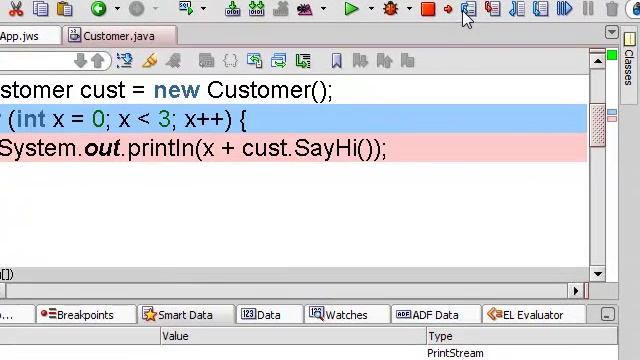Click the blue overview margin marker
This screenshot has width=640, height=360.
pos(612,112)
